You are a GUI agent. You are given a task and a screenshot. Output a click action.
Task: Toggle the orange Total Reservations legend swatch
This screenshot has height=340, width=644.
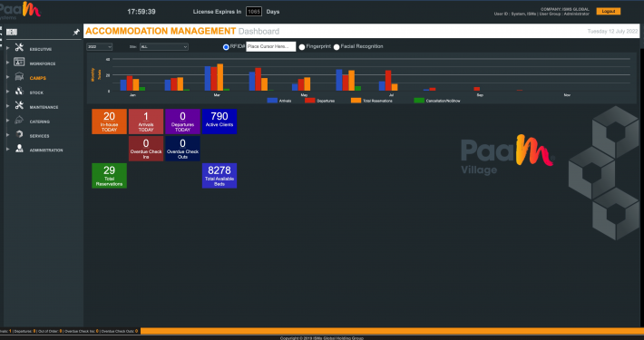(356, 101)
